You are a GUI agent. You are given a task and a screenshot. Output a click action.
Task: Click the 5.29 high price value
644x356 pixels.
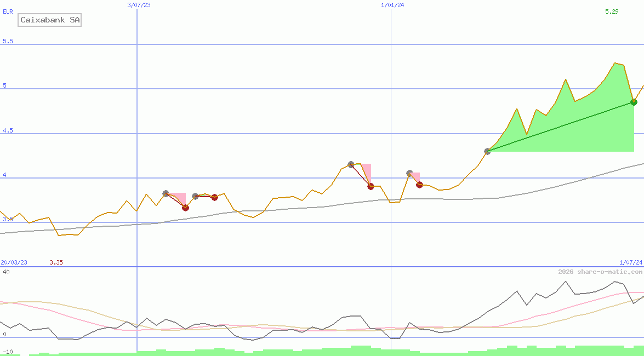(x=612, y=12)
